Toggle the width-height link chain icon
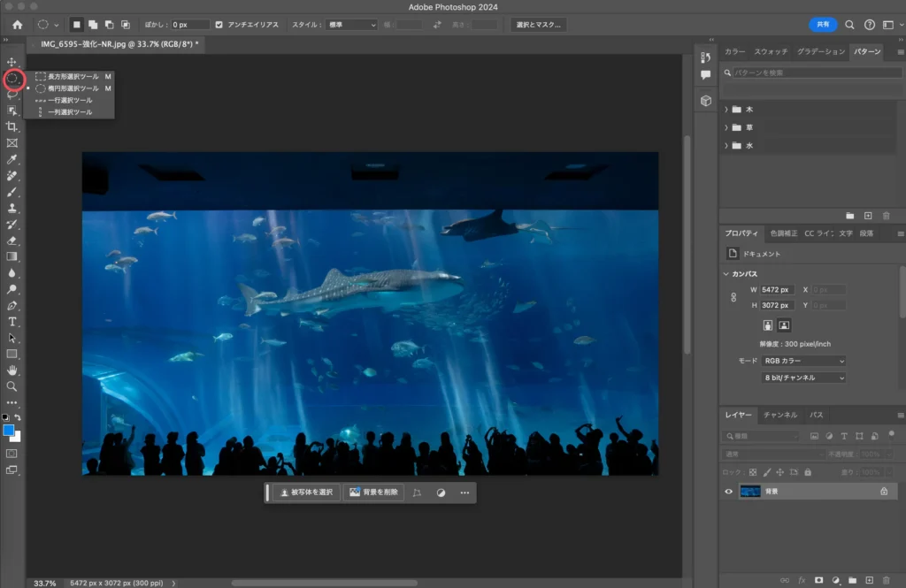 click(x=733, y=297)
